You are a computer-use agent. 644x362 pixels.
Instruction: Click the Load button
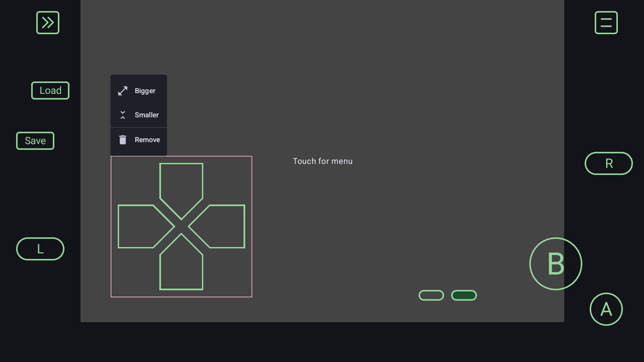[50, 90]
